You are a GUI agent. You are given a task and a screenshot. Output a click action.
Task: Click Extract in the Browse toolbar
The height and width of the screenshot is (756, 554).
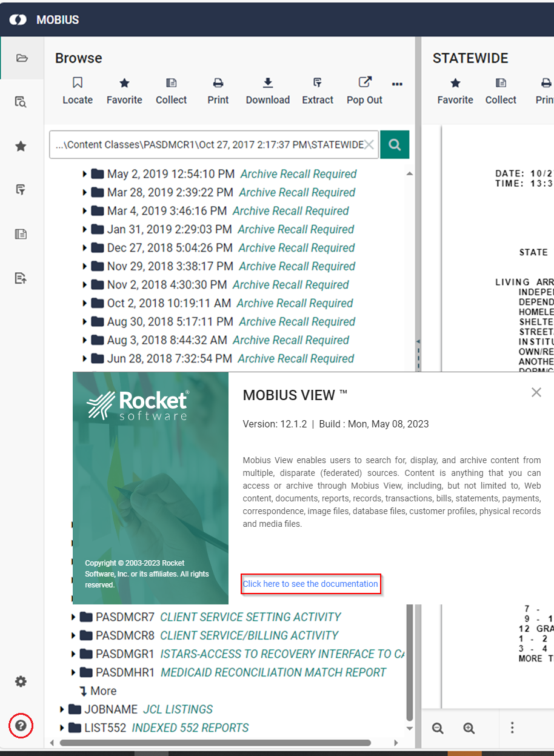(318, 91)
